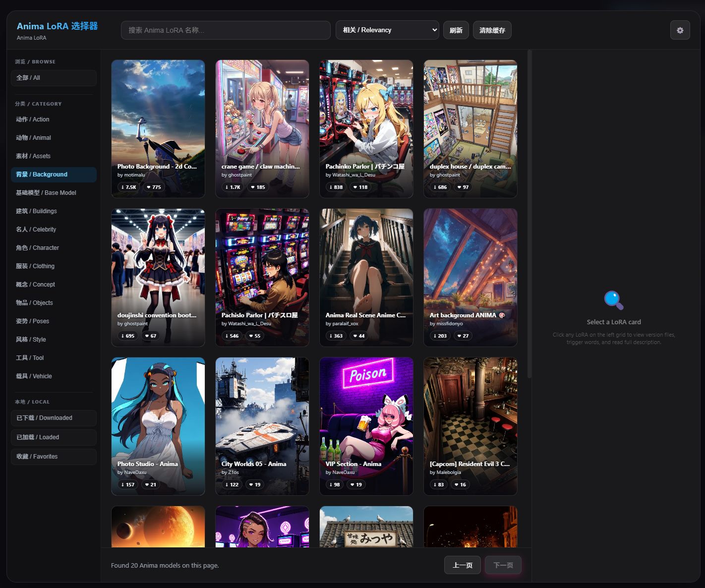
Task: Click download count 122 on City Worlds 05 card
Action: pyautogui.click(x=232, y=484)
